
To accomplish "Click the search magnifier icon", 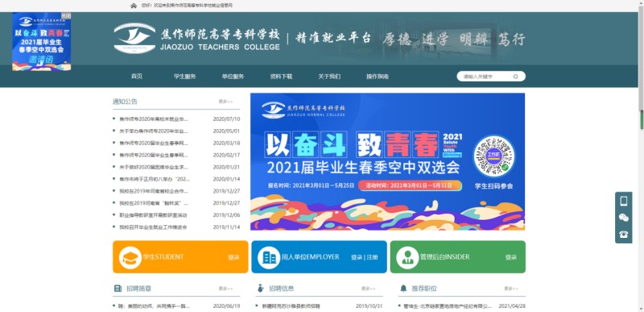I will point(515,77).
